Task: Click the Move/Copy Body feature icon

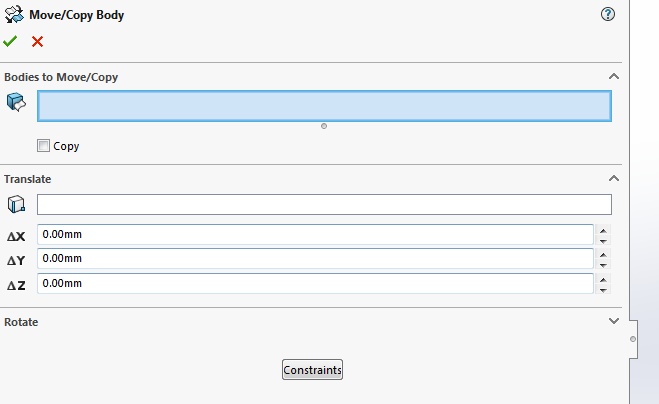Action: [x=14, y=14]
